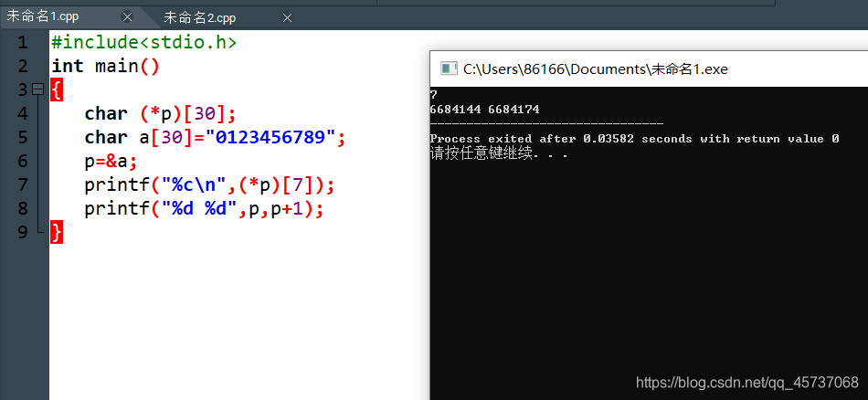Click the printf("%c\n" line
This screenshot has width=868, height=400.
point(210,184)
